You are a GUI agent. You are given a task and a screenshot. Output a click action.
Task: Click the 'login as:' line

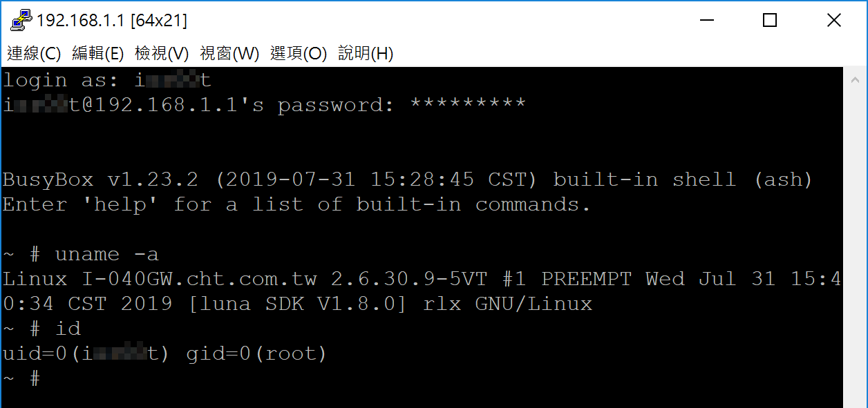(x=107, y=80)
